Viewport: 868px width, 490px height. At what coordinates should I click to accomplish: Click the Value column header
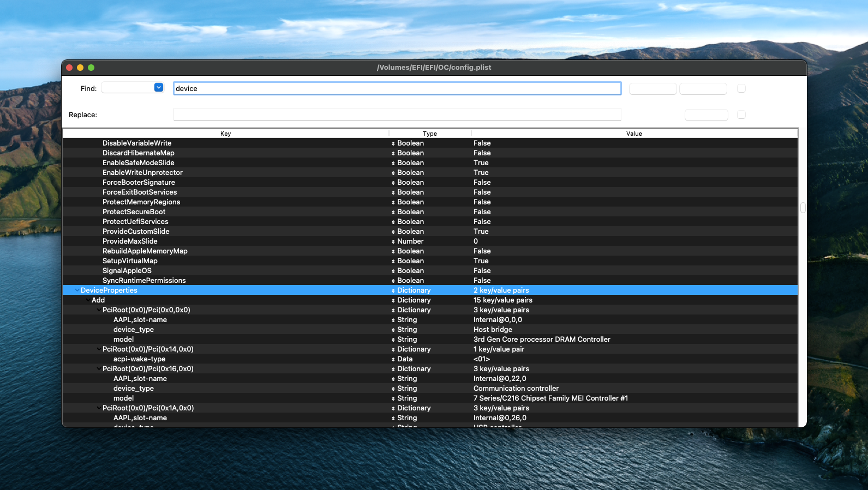634,134
